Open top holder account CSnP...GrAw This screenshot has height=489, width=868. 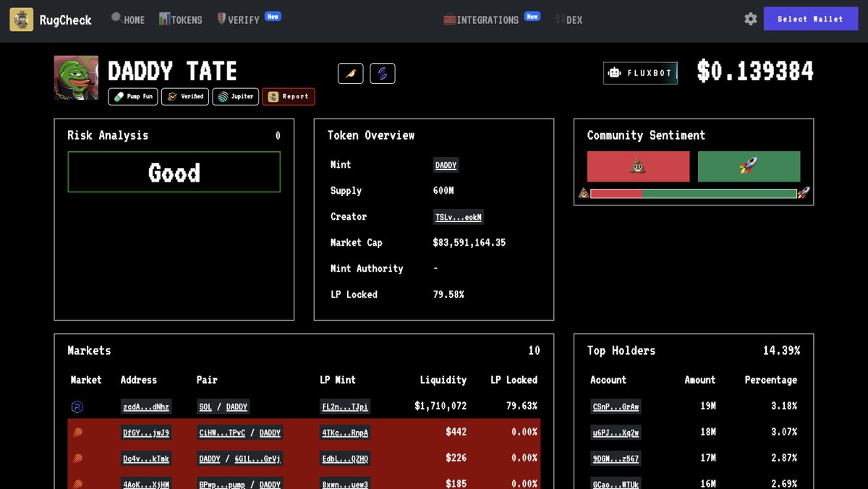(x=616, y=407)
